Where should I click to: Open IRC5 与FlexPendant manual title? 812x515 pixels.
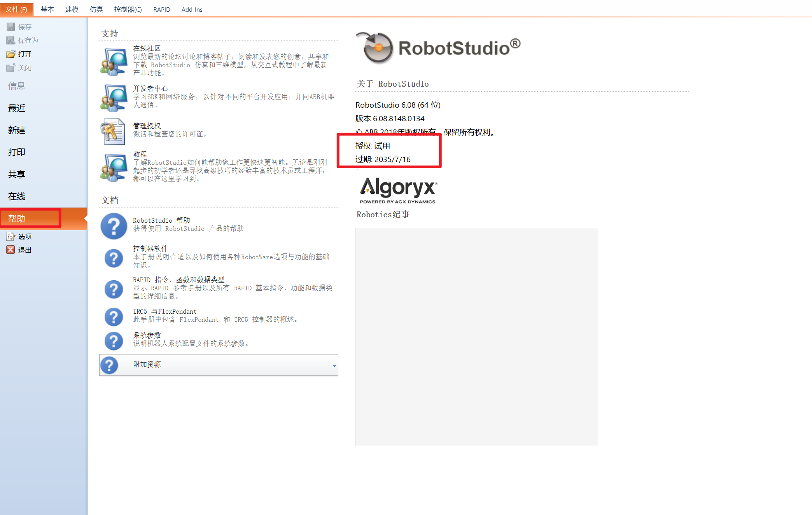[165, 312]
